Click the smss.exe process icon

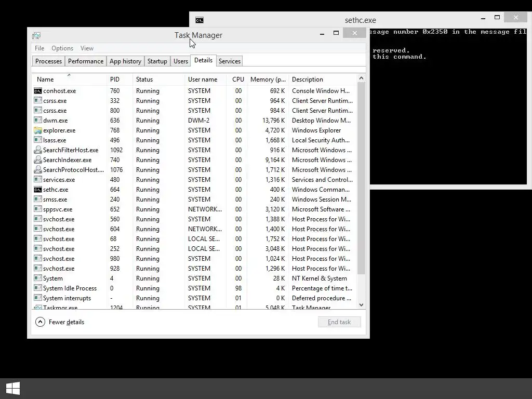pyautogui.click(x=37, y=199)
